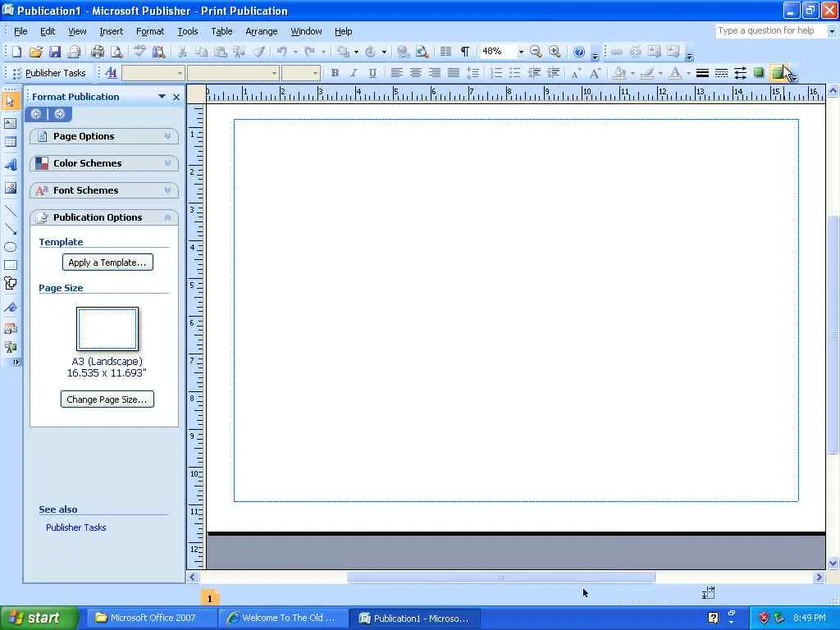Click the Zoom Out magnifier icon

(536, 52)
